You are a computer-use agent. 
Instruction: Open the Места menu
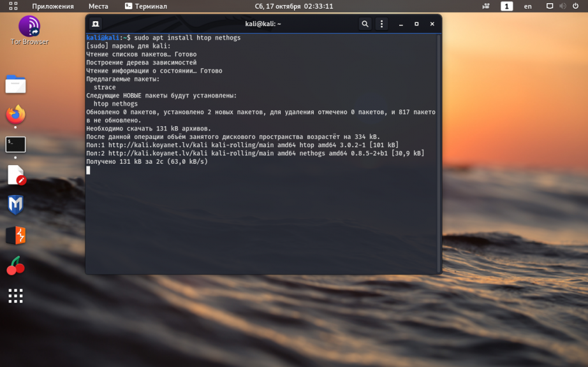coord(98,6)
